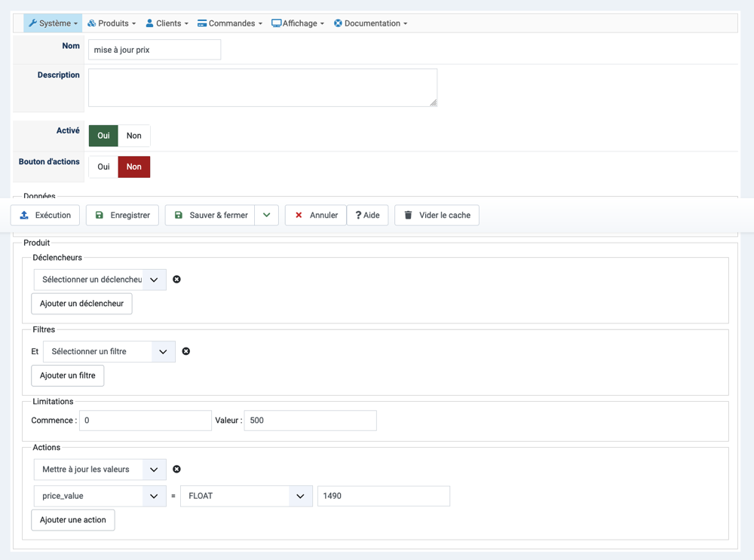Open the price_value column dropdown
754x560 pixels.
tap(100, 496)
